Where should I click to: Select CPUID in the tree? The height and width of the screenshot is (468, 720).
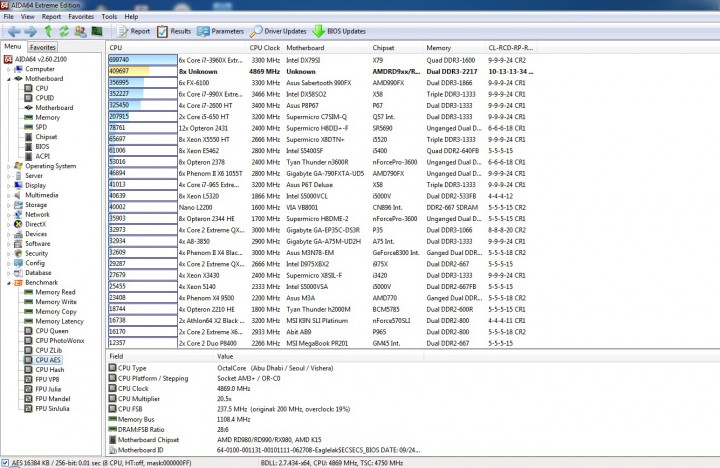[45, 98]
